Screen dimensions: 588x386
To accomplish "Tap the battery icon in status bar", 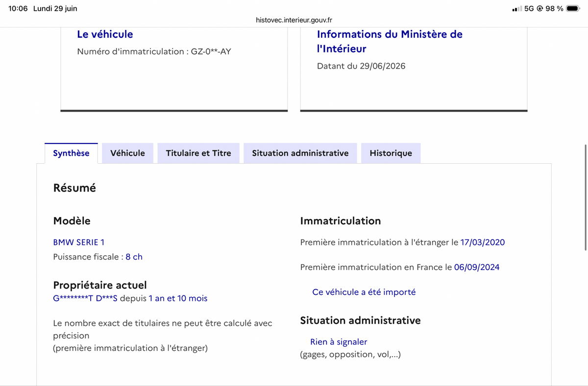I will (573, 8).
